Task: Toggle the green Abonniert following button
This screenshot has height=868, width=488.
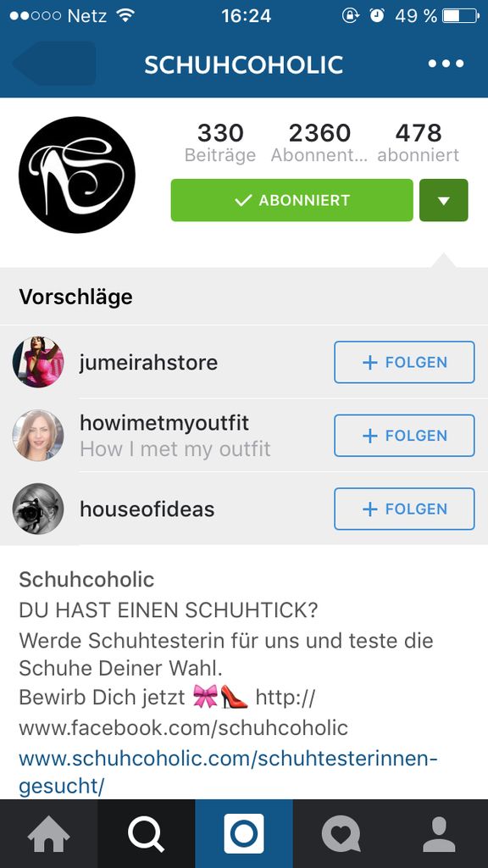Action: pos(291,200)
